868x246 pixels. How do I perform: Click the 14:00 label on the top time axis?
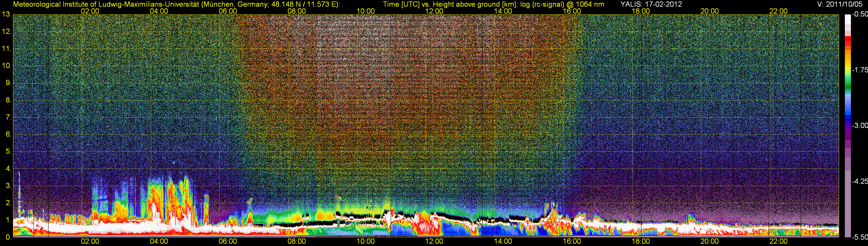pyautogui.click(x=503, y=11)
